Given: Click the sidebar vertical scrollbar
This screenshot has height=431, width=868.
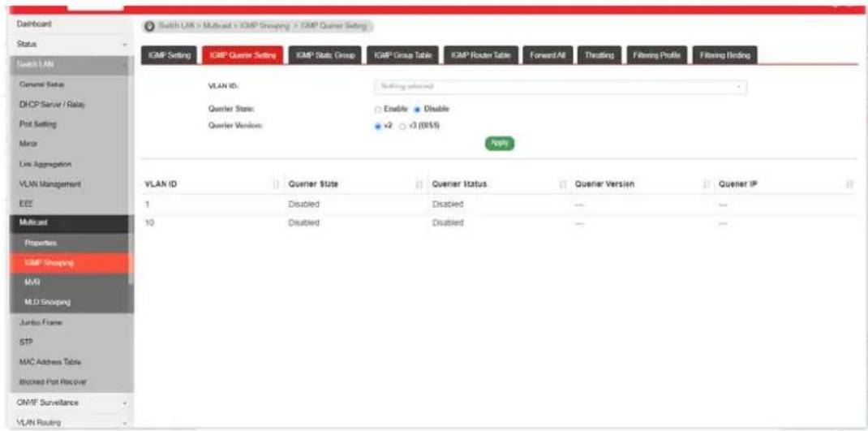Looking at the screenshot, I should click(x=131, y=172).
